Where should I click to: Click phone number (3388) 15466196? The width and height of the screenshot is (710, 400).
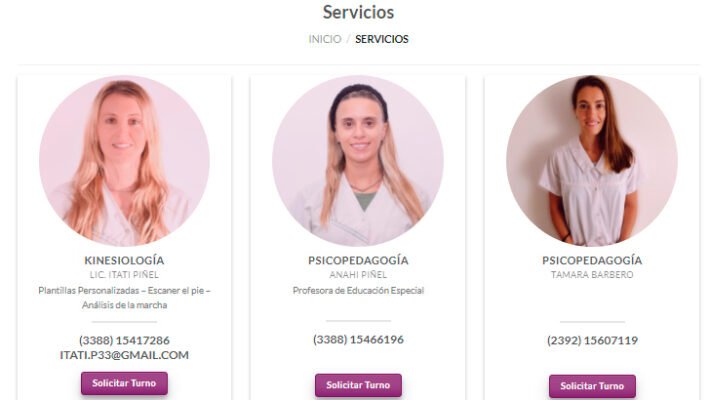[358, 339]
